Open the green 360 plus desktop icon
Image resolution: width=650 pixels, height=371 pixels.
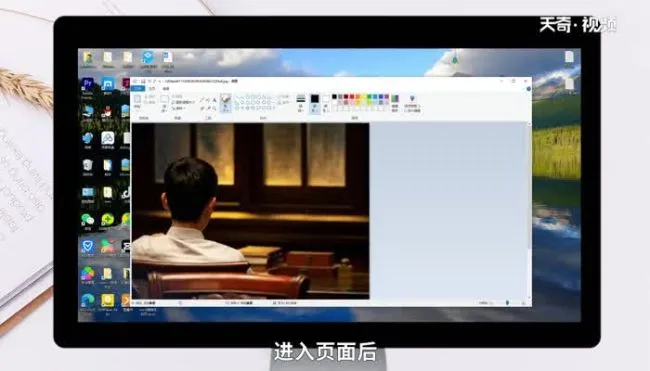pos(108,219)
